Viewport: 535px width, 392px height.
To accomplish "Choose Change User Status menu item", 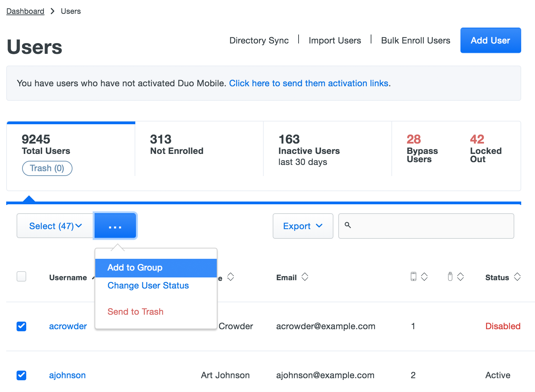I will pos(148,286).
